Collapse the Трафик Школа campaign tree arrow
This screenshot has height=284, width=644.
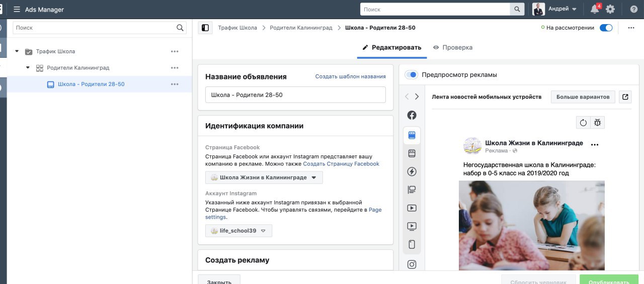[17, 51]
